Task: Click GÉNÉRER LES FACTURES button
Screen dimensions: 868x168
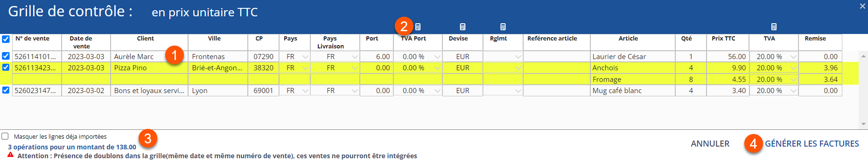Action: [812, 144]
